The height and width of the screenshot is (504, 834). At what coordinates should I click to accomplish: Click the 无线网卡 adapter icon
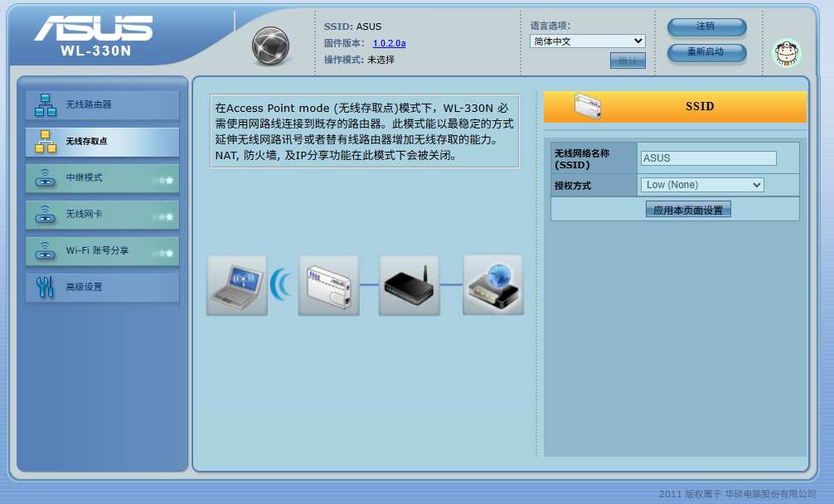click(46, 215)
